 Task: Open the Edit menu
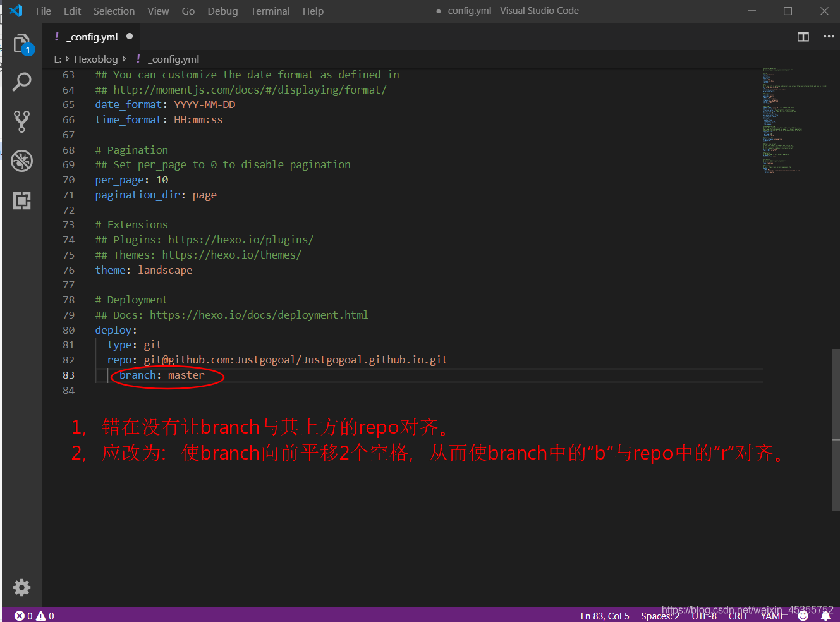pyautogui.click(x=72, y=11)
